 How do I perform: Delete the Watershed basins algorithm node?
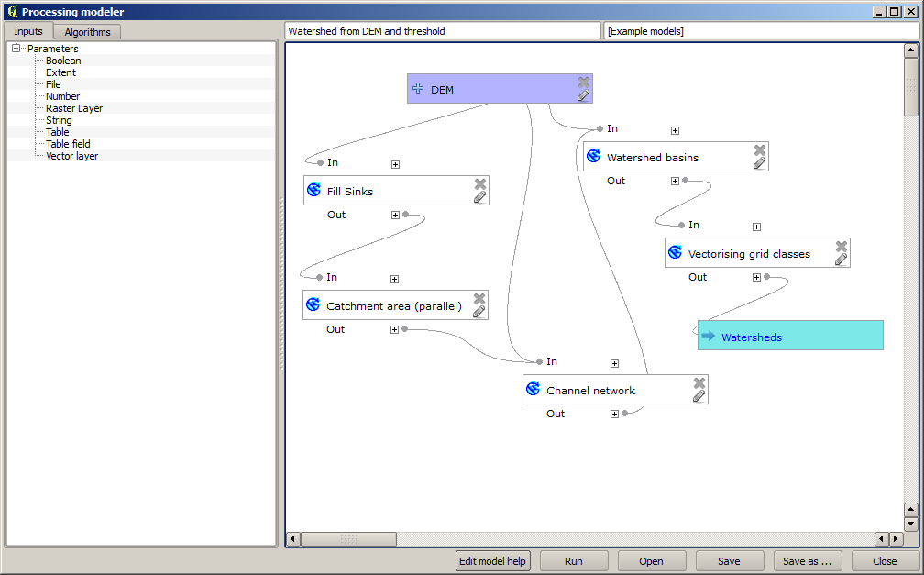(759, 150)
